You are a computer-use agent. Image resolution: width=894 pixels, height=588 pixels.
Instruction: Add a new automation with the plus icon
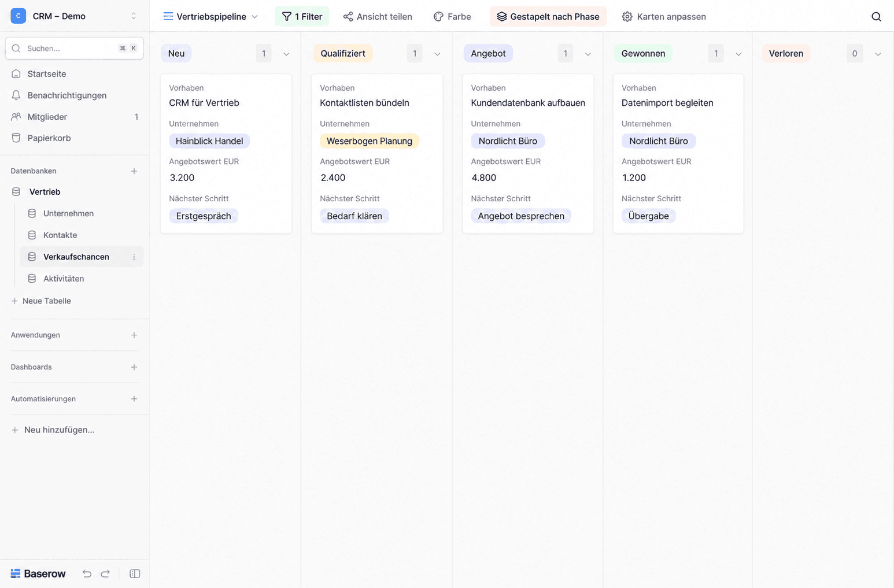pyautogui.click(x=134, y=399)
